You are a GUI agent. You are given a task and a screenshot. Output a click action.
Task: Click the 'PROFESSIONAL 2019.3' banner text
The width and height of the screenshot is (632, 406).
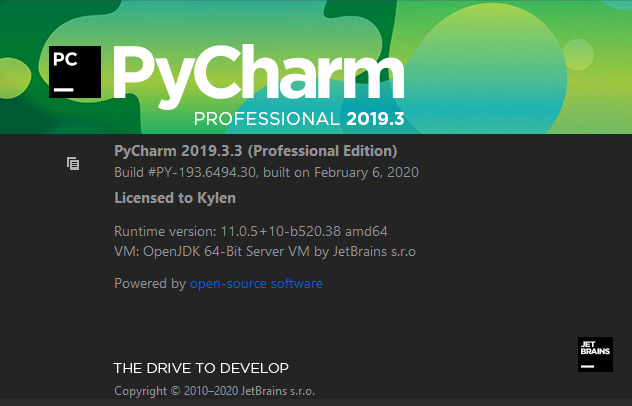pyautogui.click(x=299, y=119)
